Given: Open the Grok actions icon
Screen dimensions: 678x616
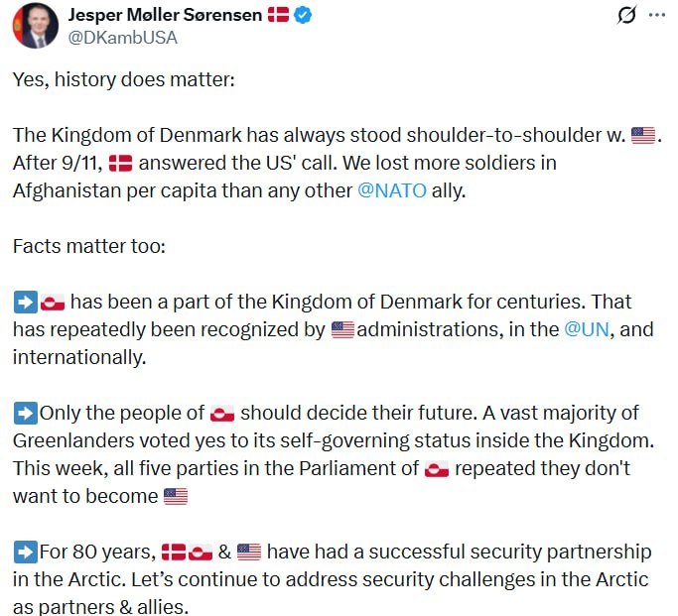Looking at the screenshot, I should click(x=626, y=16).
